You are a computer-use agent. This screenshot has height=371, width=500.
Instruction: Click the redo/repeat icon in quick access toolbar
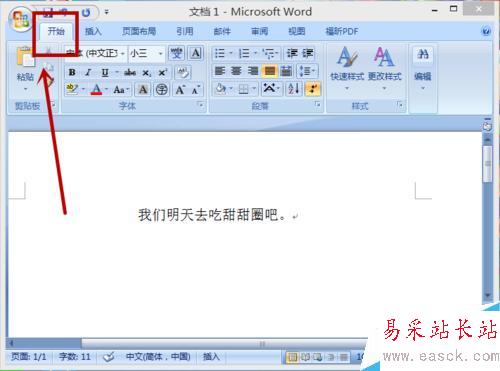point(86,13)
